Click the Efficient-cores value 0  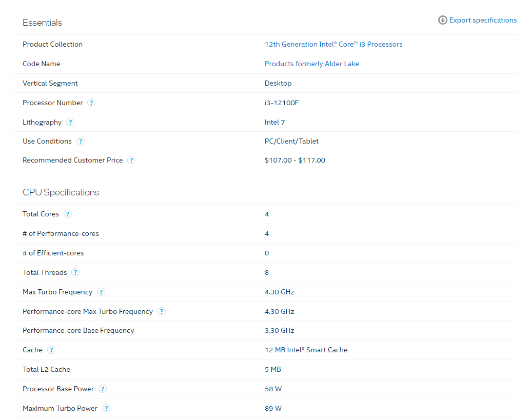[267, 253]
